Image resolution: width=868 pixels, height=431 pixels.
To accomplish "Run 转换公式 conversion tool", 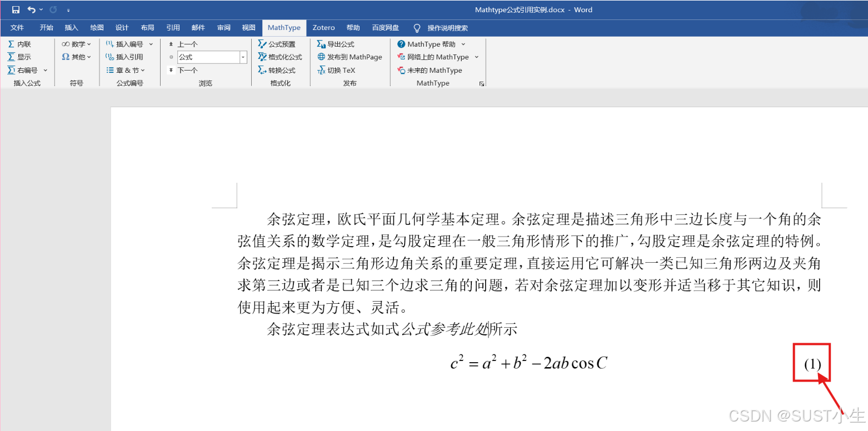I will (281, 69).
